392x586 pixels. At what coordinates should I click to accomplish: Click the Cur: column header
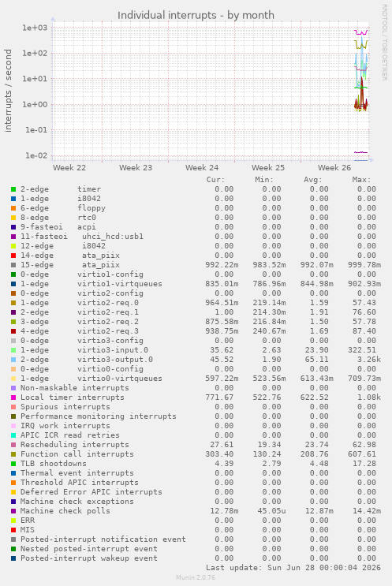tap(215, 180)
